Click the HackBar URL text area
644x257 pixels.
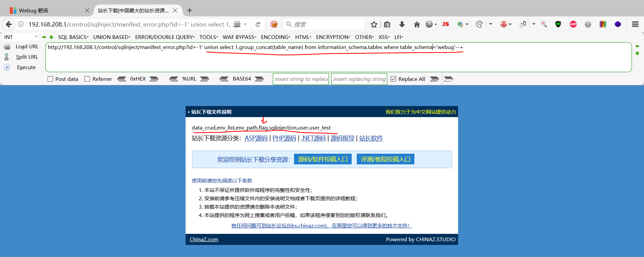pyautogui.click(x=338, y=57)
